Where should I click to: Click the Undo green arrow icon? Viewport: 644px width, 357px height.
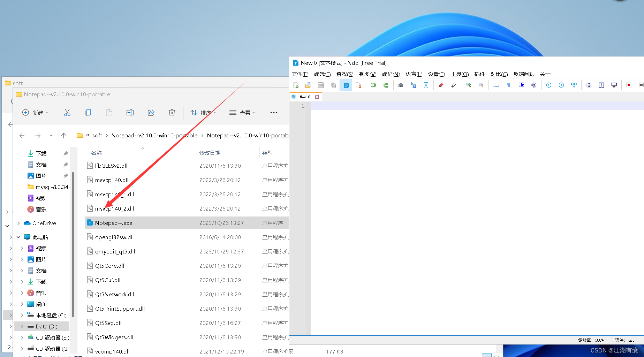click(x=373, y=85)
